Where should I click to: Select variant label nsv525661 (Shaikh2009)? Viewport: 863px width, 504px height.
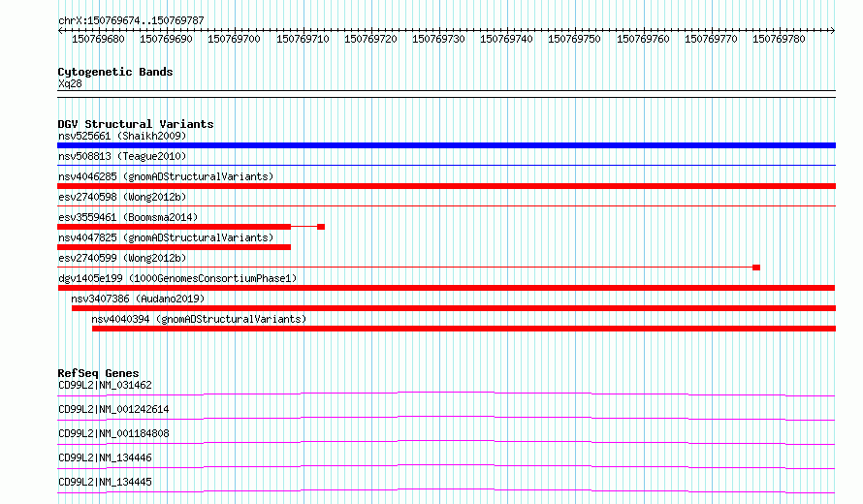coord(122,136)
